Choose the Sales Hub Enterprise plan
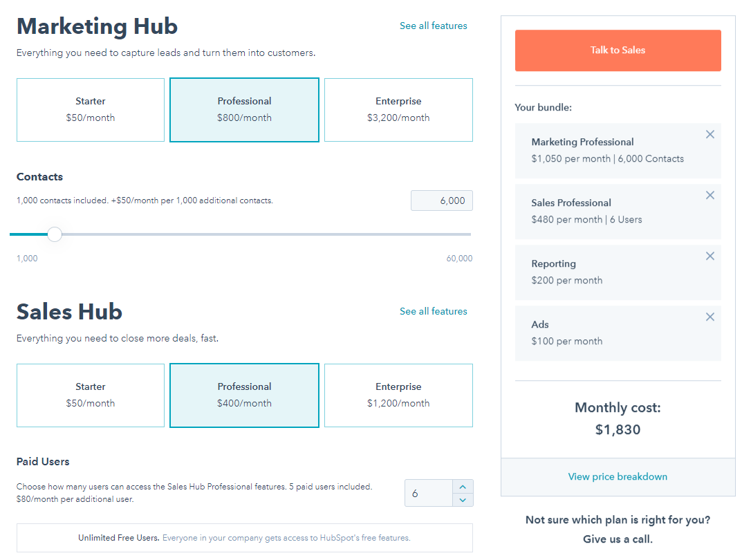The height and width of the screenshot is (560, 742). tap(398, 395)
